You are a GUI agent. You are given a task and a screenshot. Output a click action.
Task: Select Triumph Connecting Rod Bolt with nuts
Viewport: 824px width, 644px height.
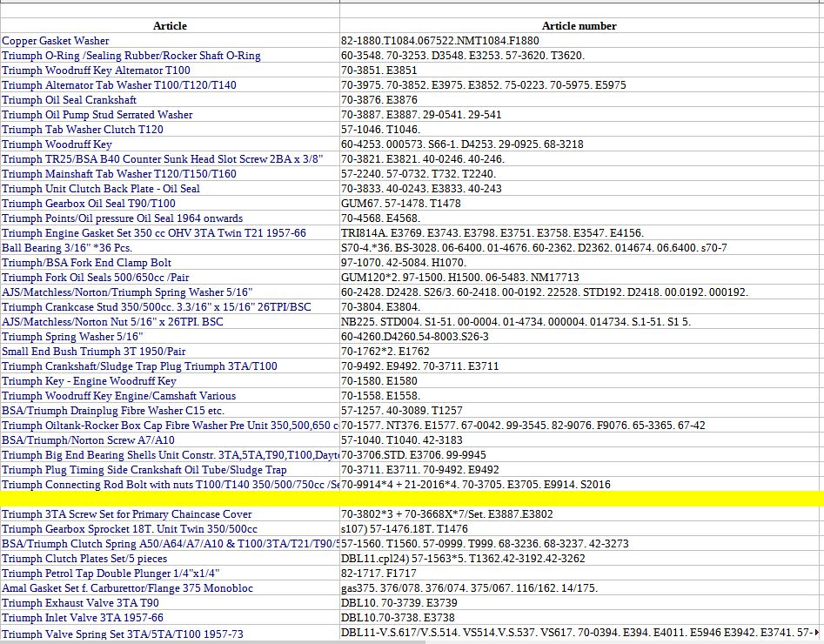click(x=170, y=484)
